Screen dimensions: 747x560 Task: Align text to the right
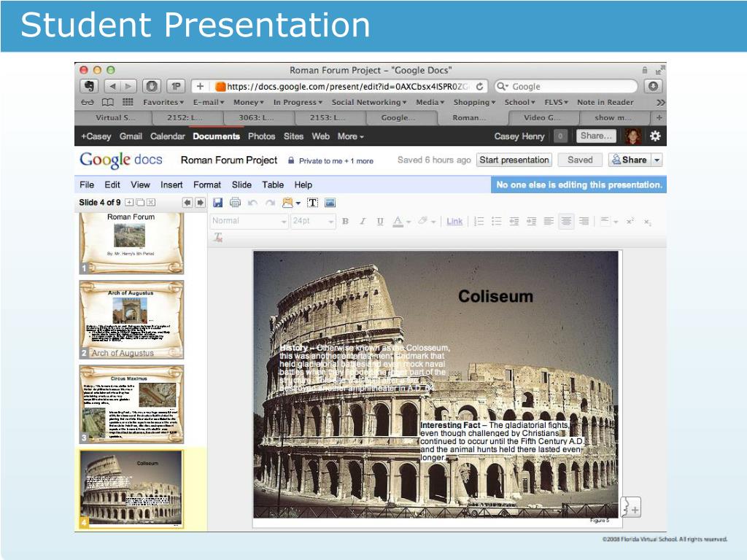click(x=584, y=221)
